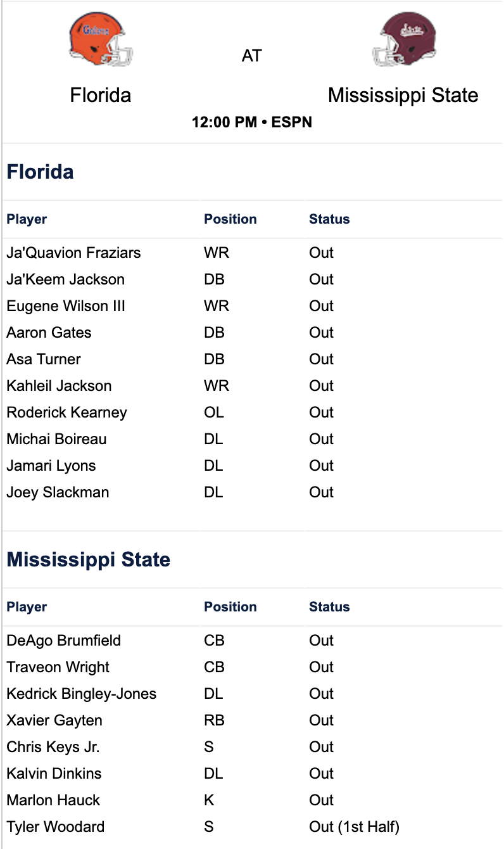Click the Status column header in the Mississippi State table
The image size is (504, 849).
(329, 607)
